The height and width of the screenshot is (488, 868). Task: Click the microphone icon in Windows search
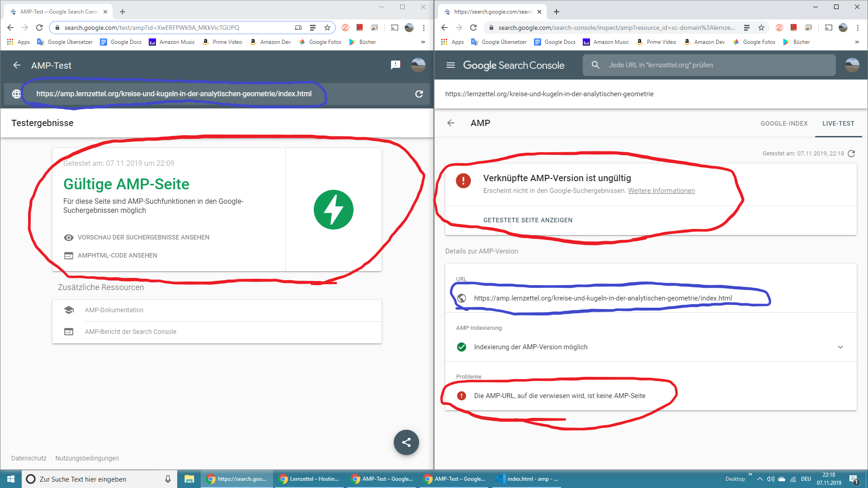pyautogui.click(x=168, y=479)
